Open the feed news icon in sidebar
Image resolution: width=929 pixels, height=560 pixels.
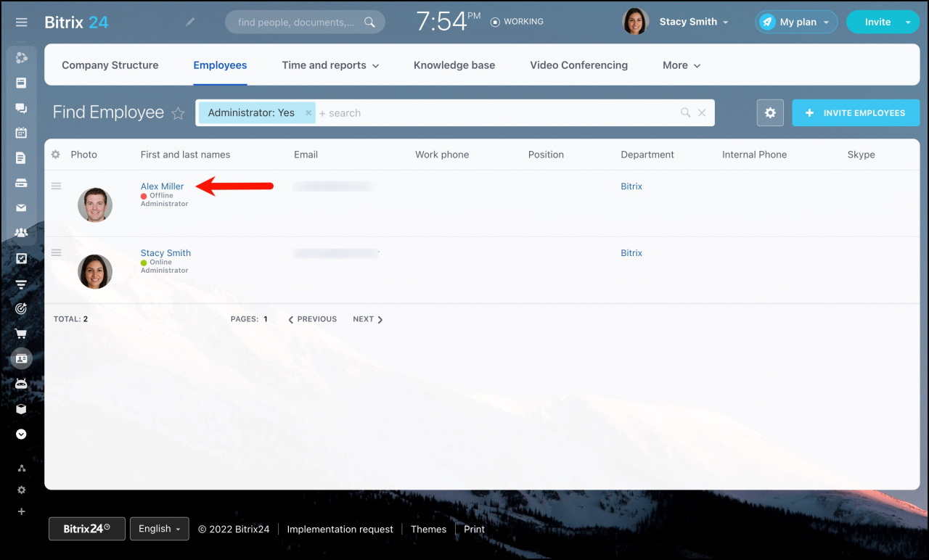[21, 83]
